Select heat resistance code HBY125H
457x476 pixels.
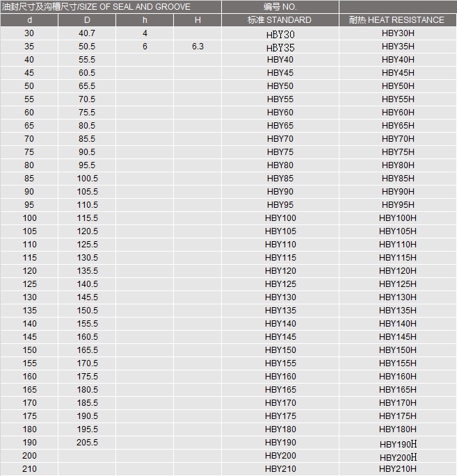click(x=398, y=284)
